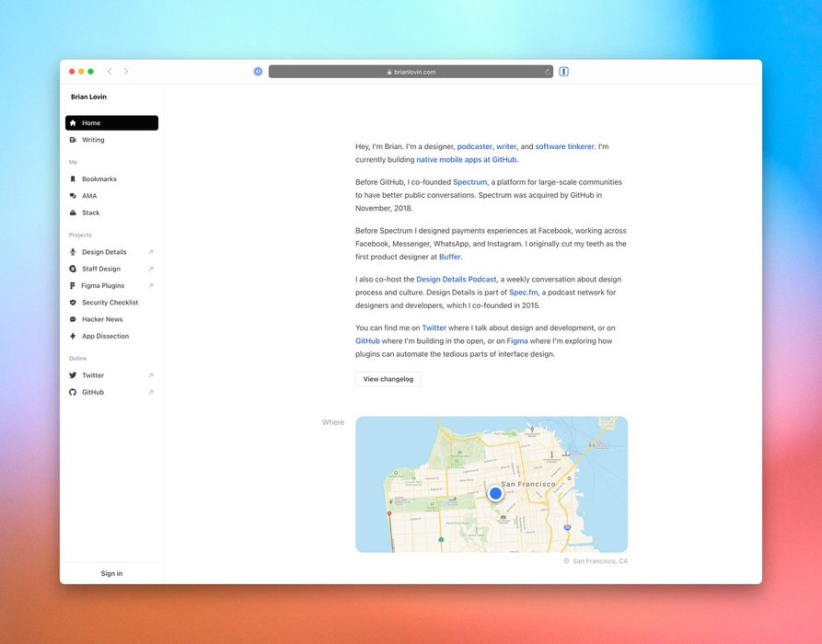Click the Staff Design icon

pyautogui.click(x=73, y=269)
